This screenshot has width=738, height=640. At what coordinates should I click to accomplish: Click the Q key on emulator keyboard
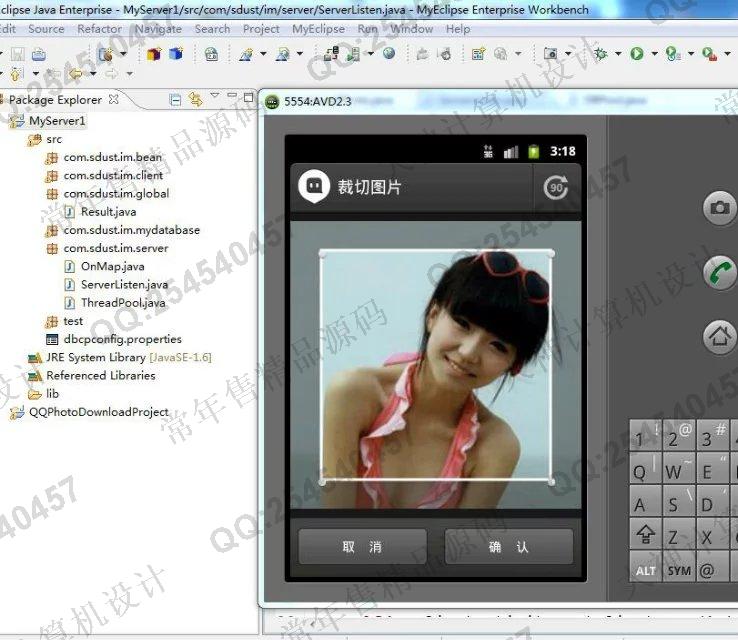click(645, 468)
